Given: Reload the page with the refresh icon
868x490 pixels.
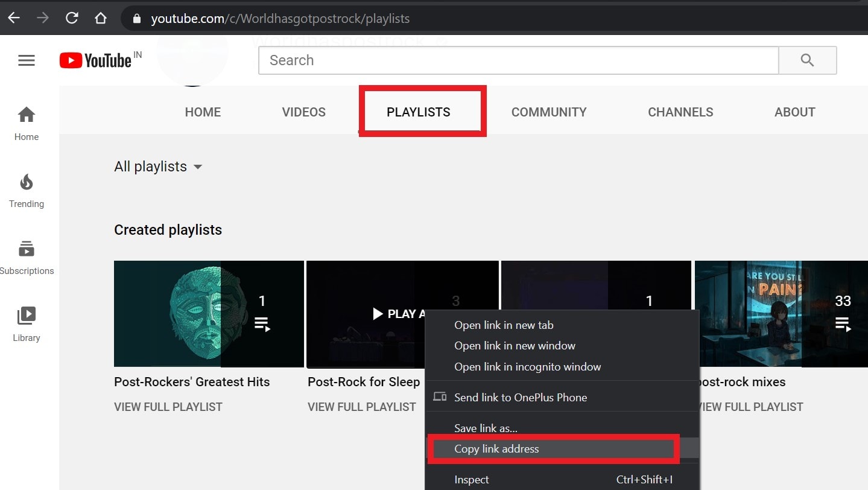Looking at the screenshot, I should [x=72, y=17].
